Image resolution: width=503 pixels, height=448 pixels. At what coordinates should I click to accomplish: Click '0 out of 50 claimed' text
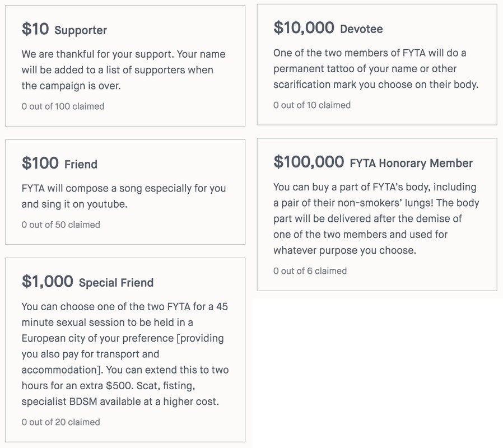(60, 225)
